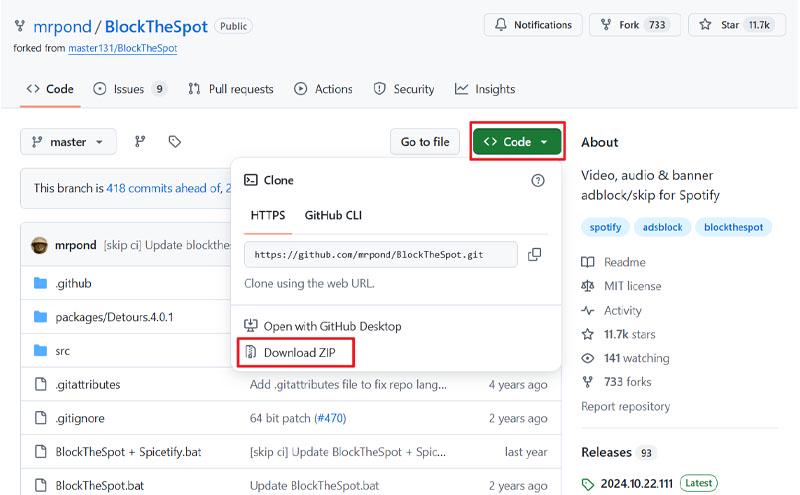Click the Download ZIP file icon
This screenshot has height=495, width=800.
point(251,352)
